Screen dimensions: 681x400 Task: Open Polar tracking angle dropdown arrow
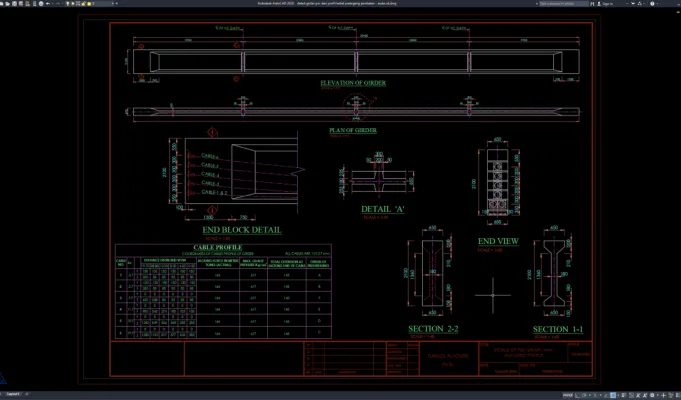[x=590, y=395]
